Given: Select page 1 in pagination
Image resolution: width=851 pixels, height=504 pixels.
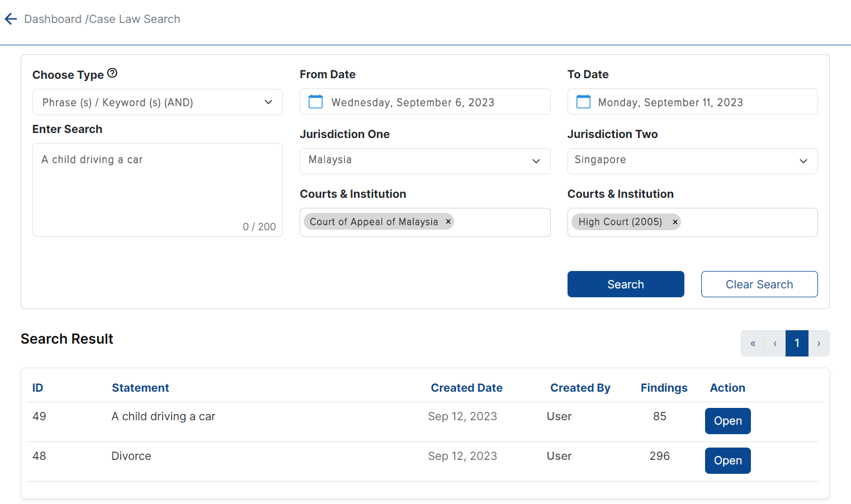Looking at the screenshot, I should pyautogui.click(x=797, y=343).
